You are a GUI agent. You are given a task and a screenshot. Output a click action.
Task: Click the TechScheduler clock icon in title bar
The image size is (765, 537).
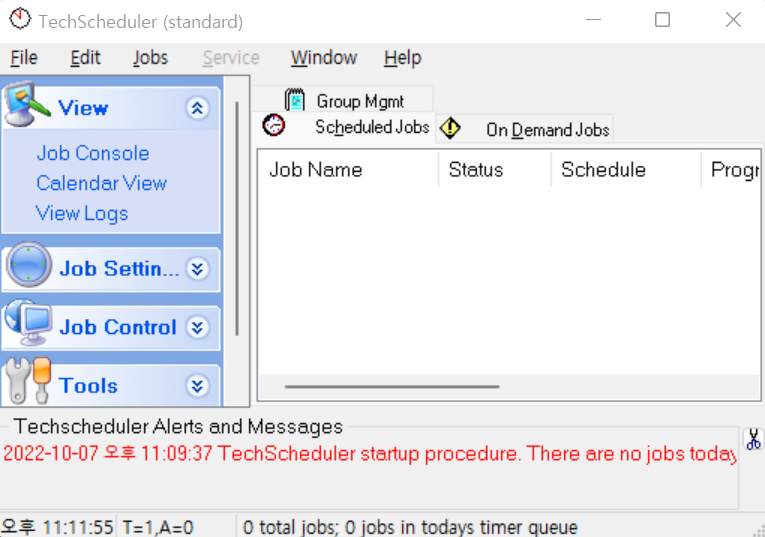pos(20,20)
